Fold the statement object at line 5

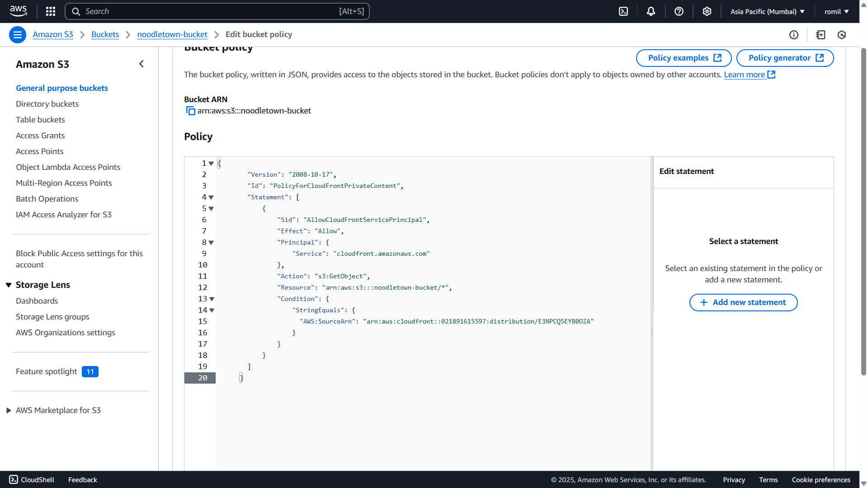[x=211, y=209]
